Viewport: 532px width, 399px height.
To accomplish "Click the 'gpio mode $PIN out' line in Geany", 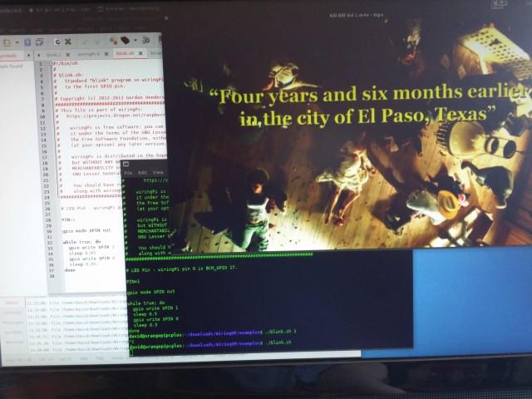I will (x=86, y=230).
